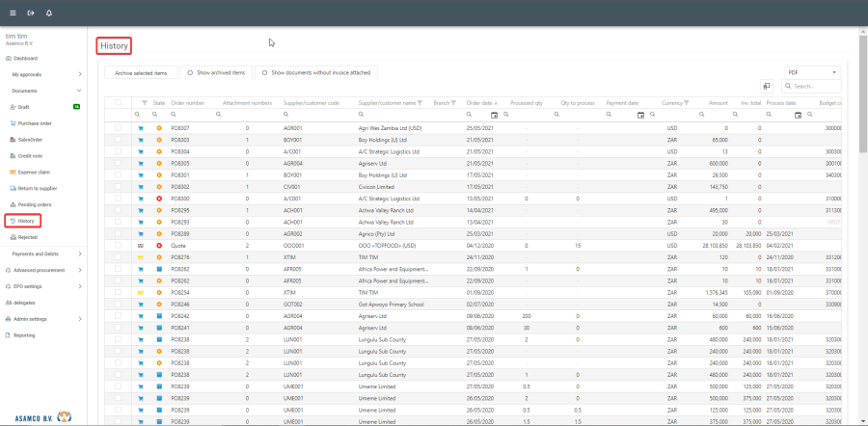Click the column chooser icon beside search
Image resolution: width=868 pixels, height=426 pixels.
pos(767,86)
